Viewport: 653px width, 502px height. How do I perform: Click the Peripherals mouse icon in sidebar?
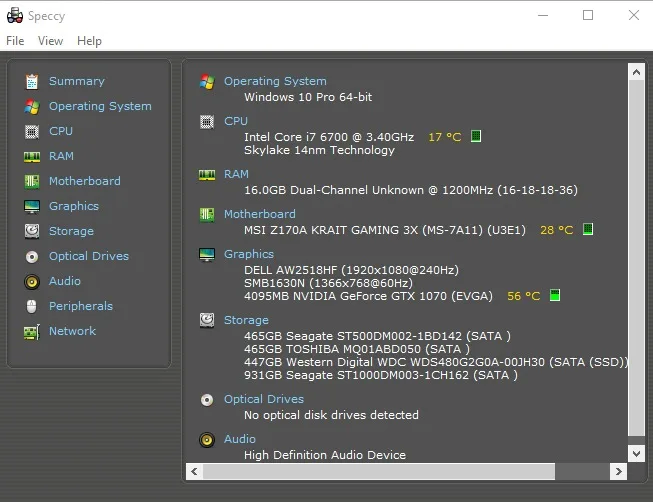(32, 307)
